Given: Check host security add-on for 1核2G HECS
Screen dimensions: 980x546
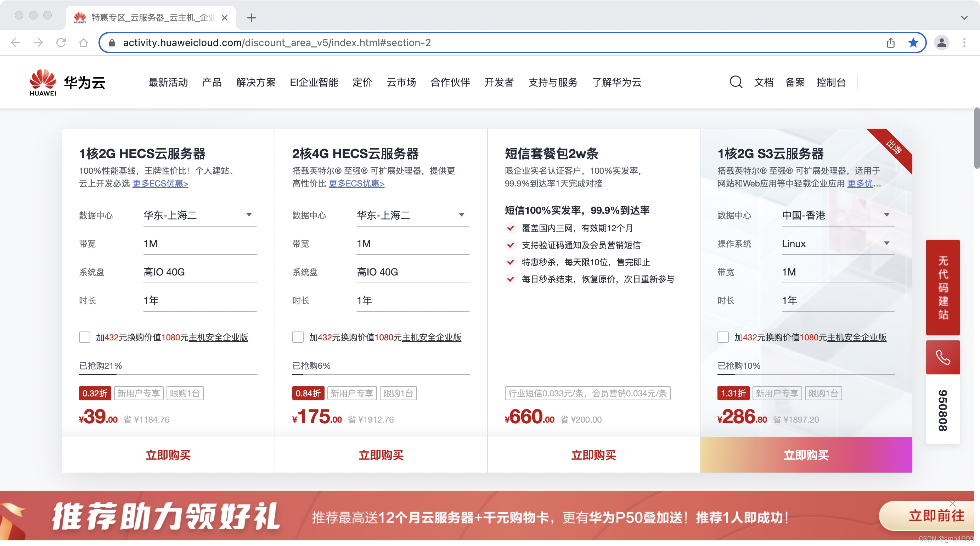Looking at the screenshot, I should pyautogui.click(x=84, y=337).
